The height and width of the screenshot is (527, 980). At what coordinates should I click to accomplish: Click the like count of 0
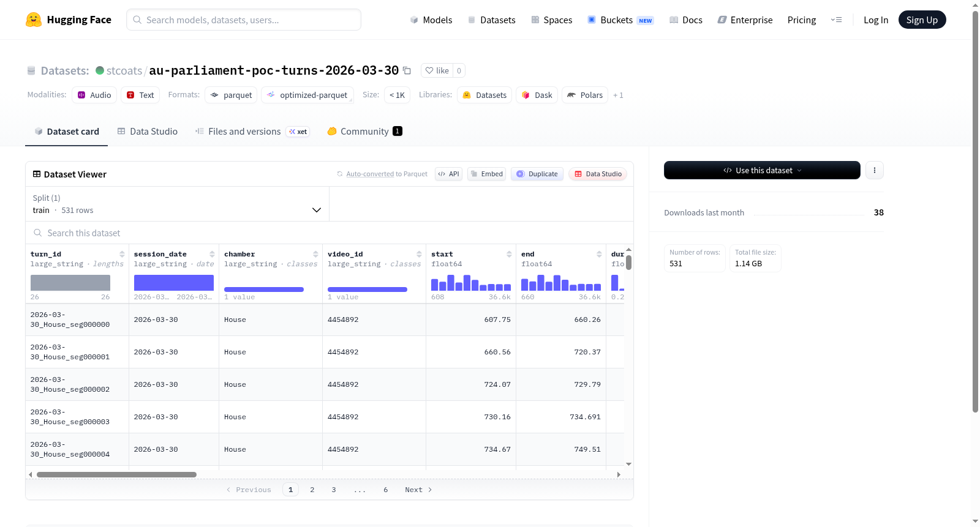459,70
